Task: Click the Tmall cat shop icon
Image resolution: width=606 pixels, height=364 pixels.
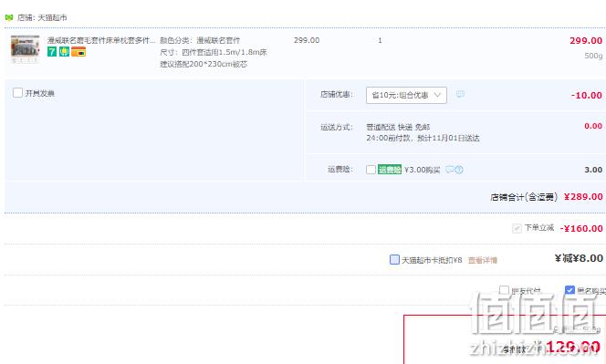Action: coord(9,17)
